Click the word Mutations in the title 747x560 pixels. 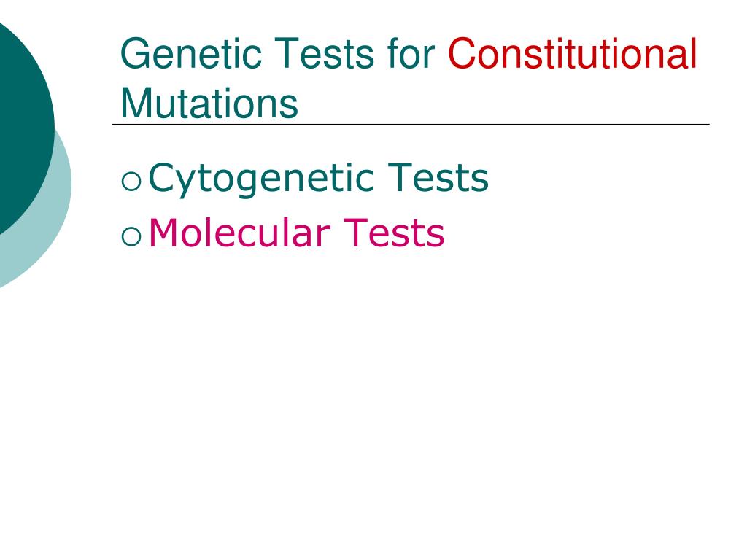click(x=209, y=103)
